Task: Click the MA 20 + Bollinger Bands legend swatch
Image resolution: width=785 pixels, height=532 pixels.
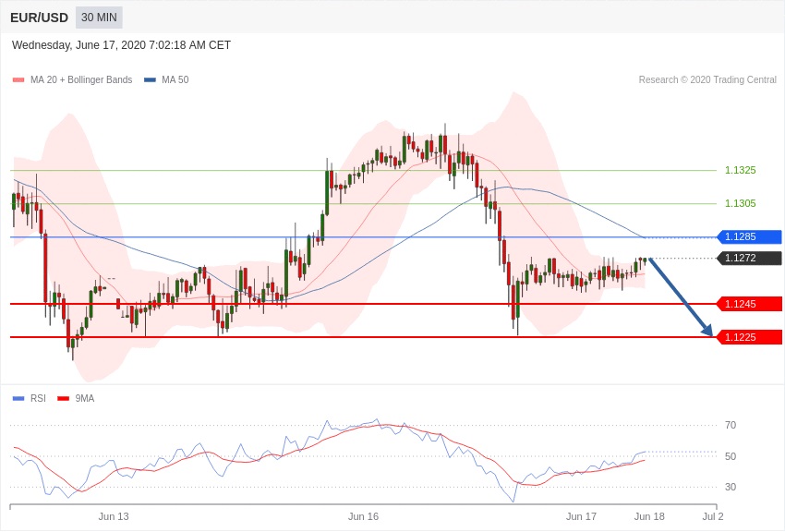Action: (18, 80)
